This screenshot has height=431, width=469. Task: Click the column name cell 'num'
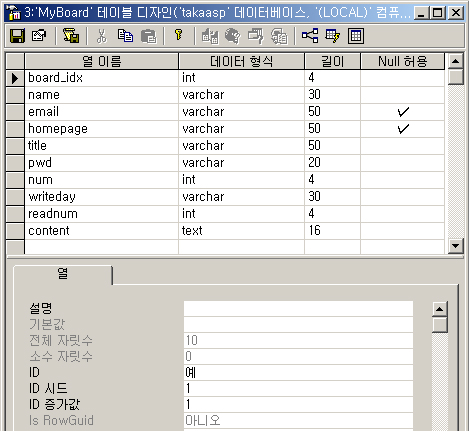click(x=101, y=180)
